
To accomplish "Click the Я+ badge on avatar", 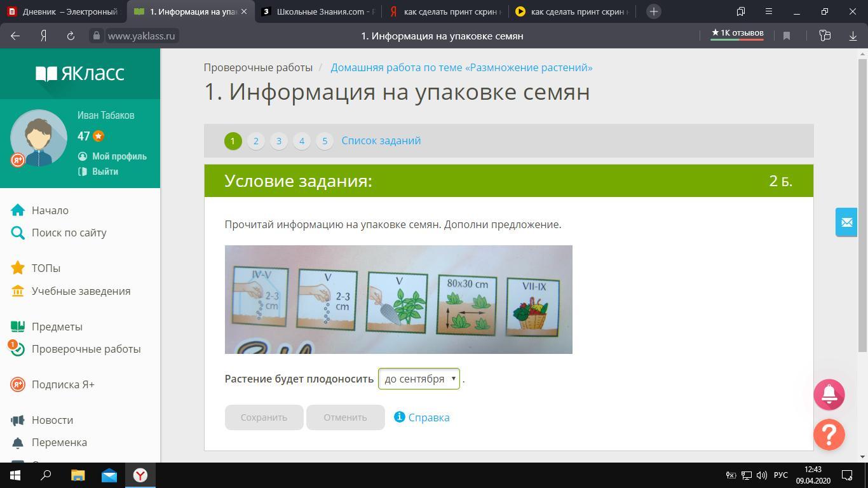I will click(x=18, y=160).
